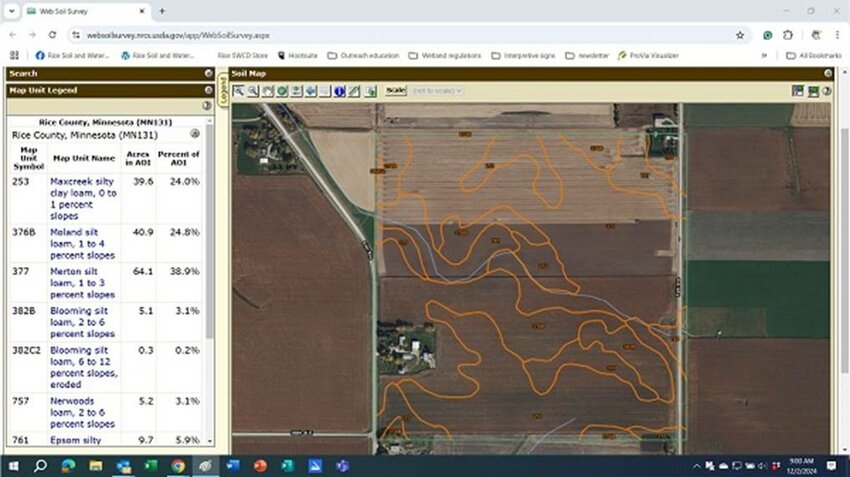Open the browser extensions puzzle icon
Image resolution: width=850 pixels, height=477 pixels.
(x=788, y=35)
